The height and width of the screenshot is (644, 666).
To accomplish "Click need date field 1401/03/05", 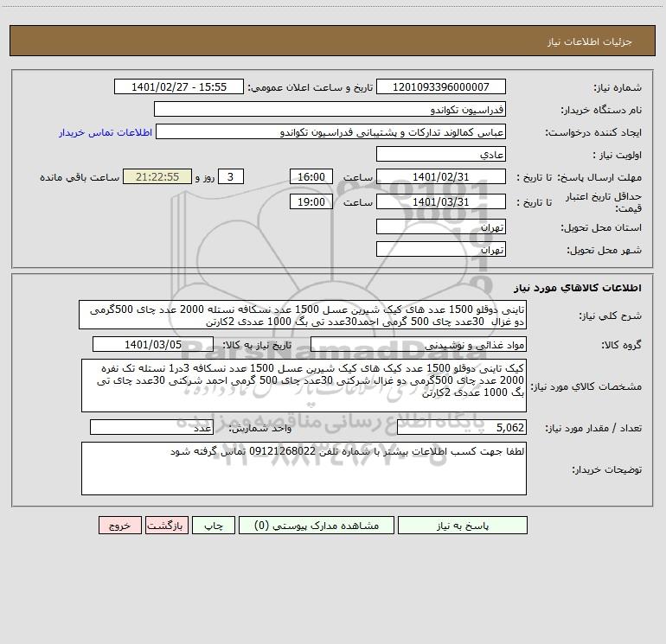I will point(153,344).
